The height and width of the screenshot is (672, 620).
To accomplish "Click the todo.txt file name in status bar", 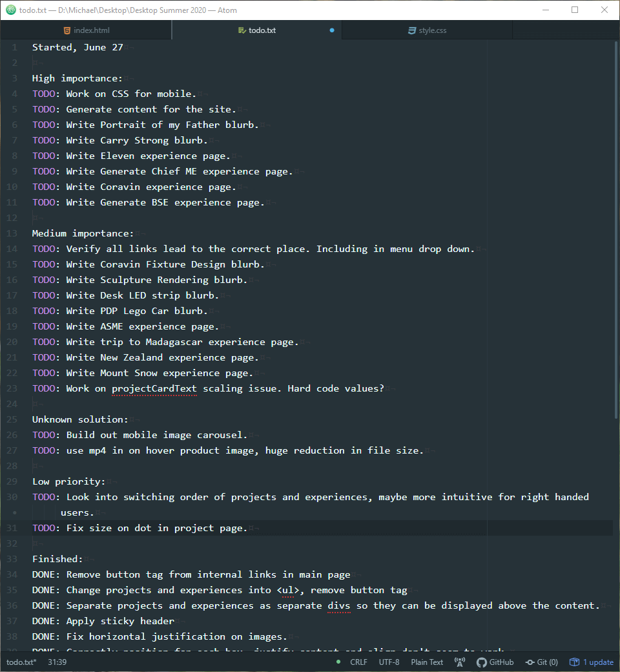I will click(21, 662).
